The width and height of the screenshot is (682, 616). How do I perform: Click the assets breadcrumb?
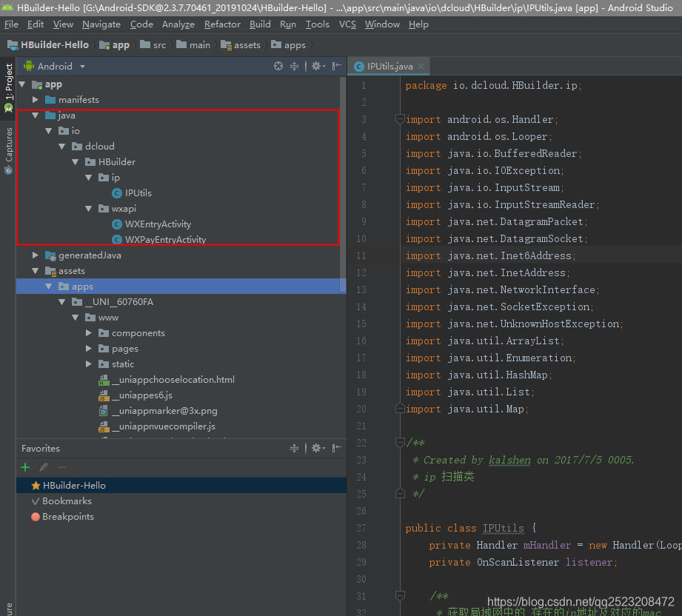(241, 45)
